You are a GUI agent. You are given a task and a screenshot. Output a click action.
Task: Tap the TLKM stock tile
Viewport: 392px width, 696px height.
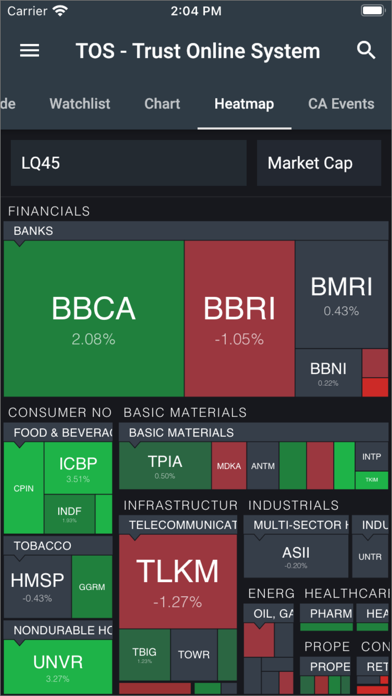tap(178, 581)
